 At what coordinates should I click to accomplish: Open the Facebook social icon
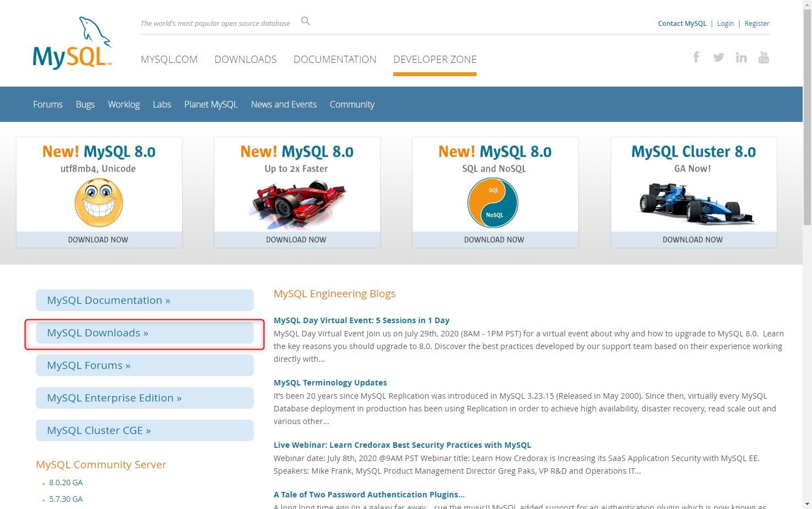point(696,57)
